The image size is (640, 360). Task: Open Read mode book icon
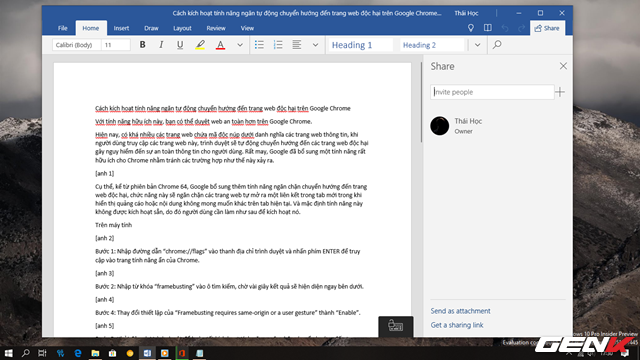coord(487,28)
